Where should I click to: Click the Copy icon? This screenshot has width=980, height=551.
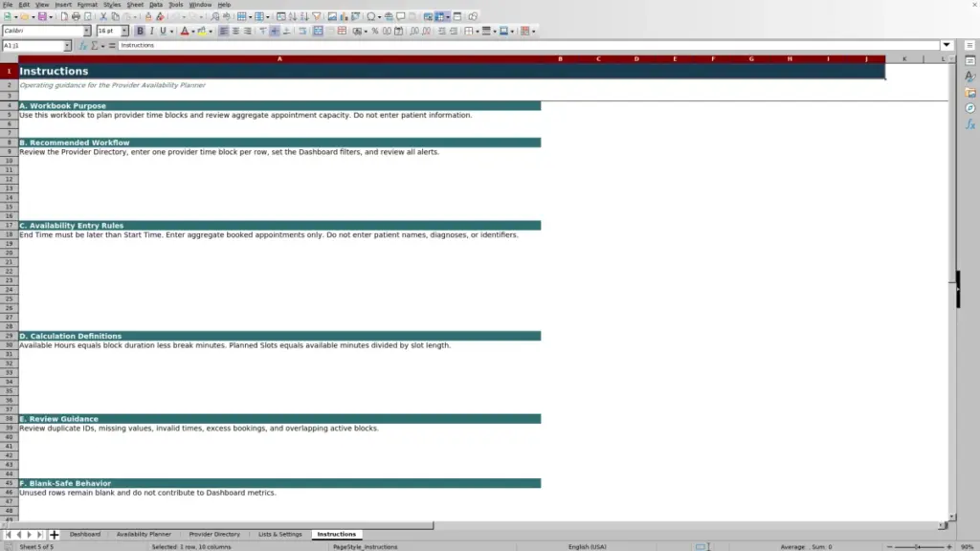tap(115, 17)
